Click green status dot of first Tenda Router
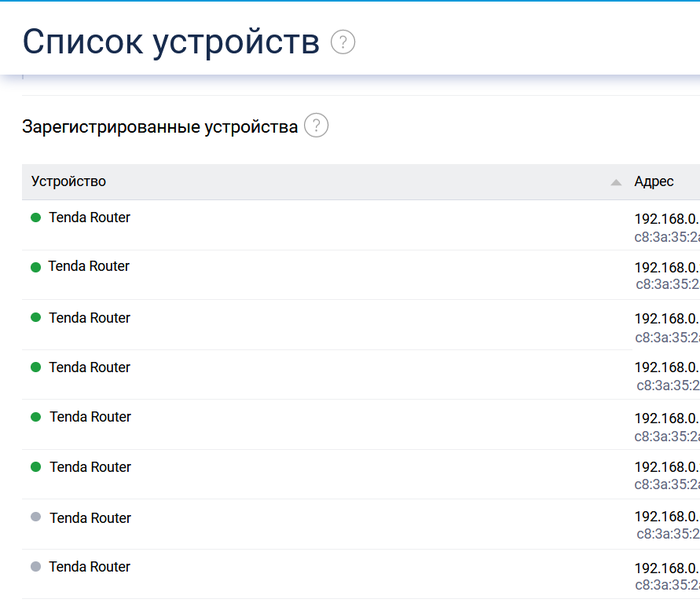 click(x=36, y=217)
